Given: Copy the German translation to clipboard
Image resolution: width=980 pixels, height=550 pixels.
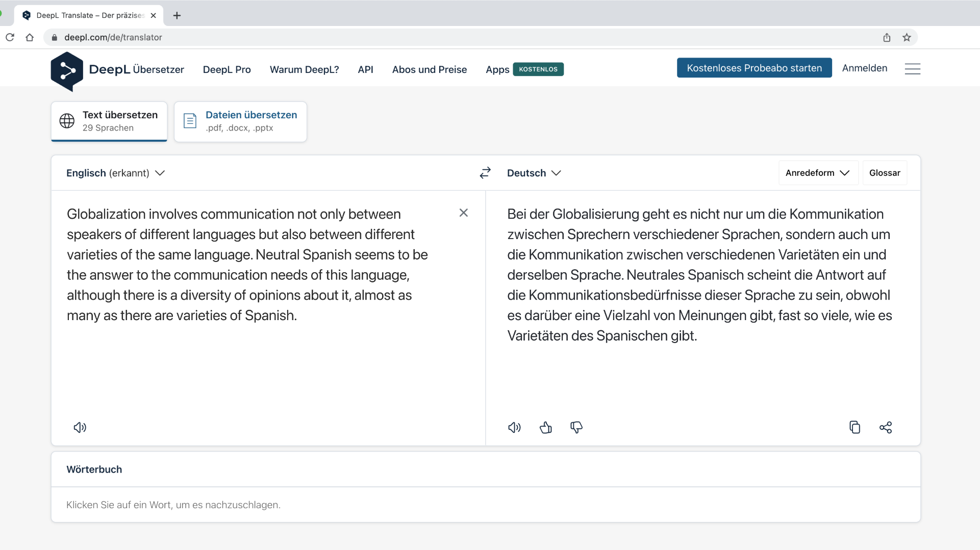Looking at the screenshot, I should pos(855,427).
